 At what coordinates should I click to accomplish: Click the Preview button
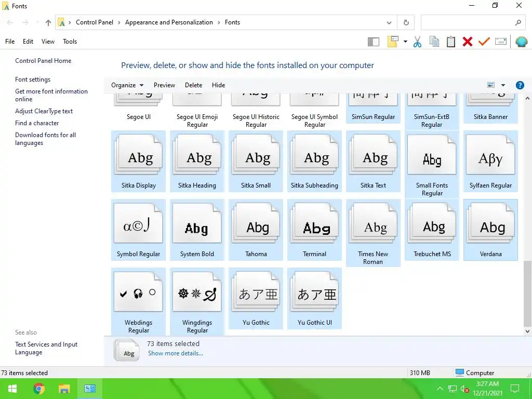tap(164, 85)
